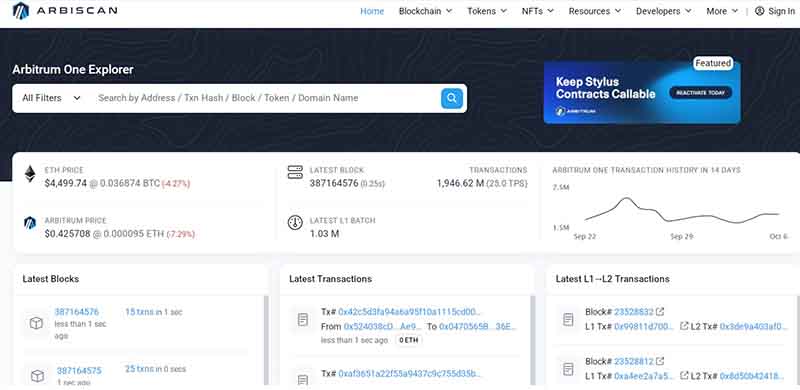Click the Latest Transactions panel scrollbar
Screen dimensions: 800x390
click(533, 340)
